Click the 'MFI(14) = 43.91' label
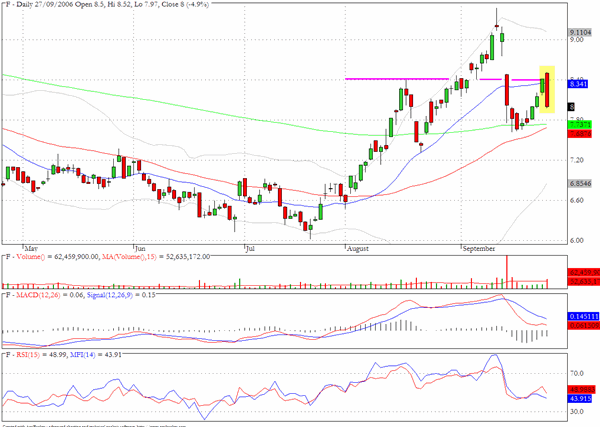 pyautogui.click(x=95, y=355)
